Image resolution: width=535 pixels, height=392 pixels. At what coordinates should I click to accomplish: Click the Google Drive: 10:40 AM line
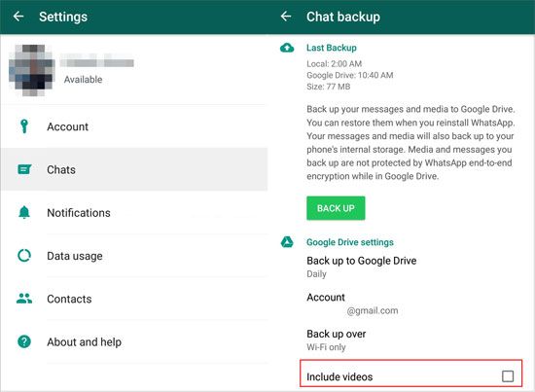[x=350, y=75]
